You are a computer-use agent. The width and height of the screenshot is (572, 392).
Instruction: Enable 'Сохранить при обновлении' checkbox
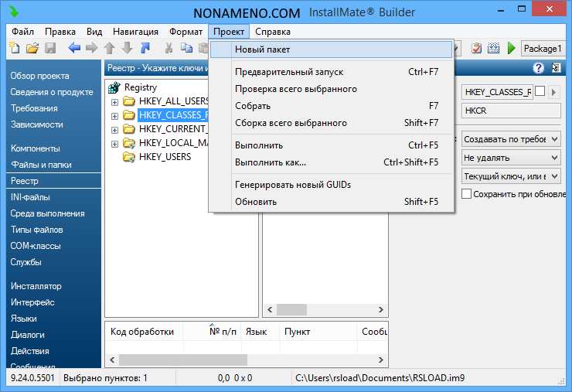pos(466,194)
